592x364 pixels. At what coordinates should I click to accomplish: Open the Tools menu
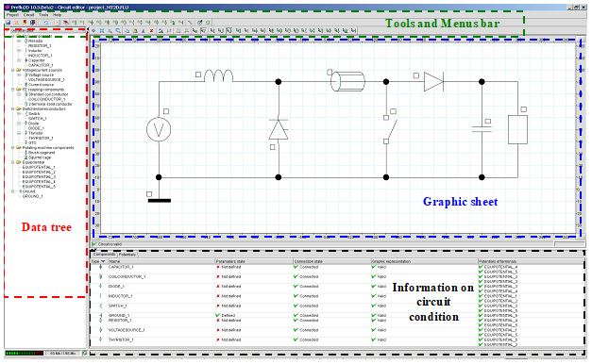(43, 15)
